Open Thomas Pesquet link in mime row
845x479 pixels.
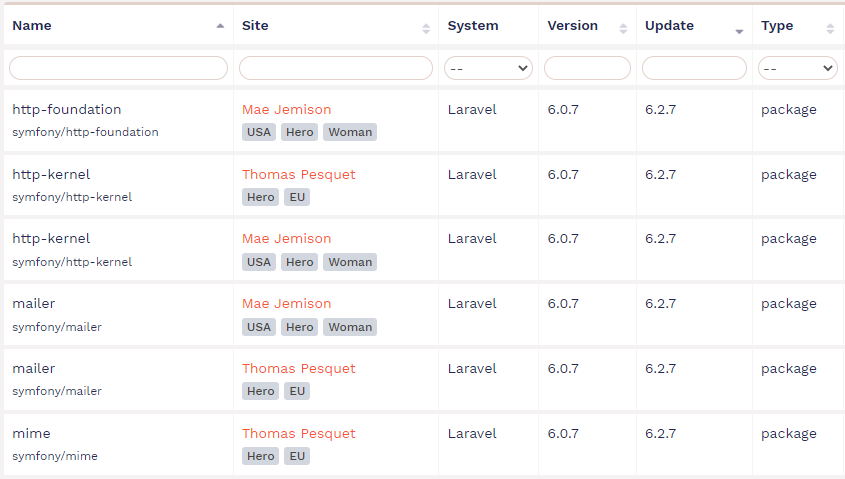point(299,434)
